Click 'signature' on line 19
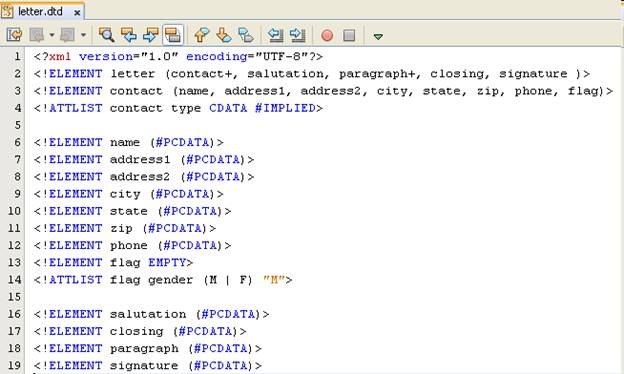Image resolution: width=624 pixels, height=374 pixels. [144, 366]
